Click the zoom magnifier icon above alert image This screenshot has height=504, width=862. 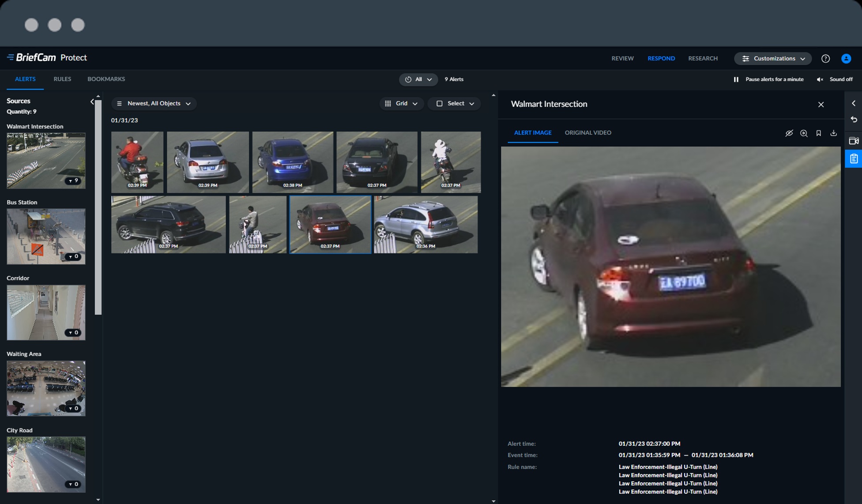coord(804,133)
